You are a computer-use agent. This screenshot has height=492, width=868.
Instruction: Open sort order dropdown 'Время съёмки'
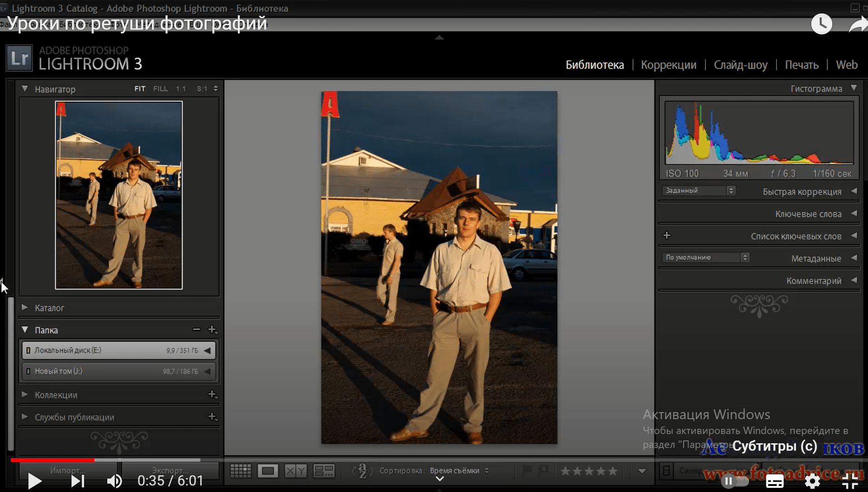point(459,471)
